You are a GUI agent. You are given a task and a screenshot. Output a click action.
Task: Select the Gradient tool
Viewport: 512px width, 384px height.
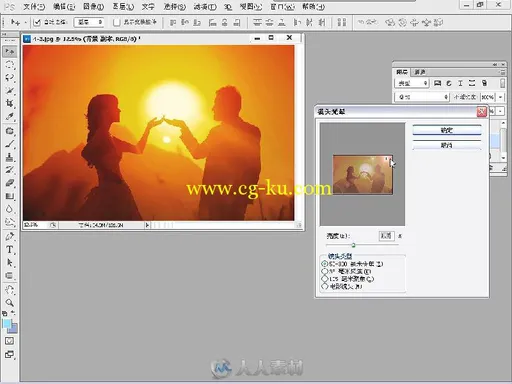(x=9, y=196)
